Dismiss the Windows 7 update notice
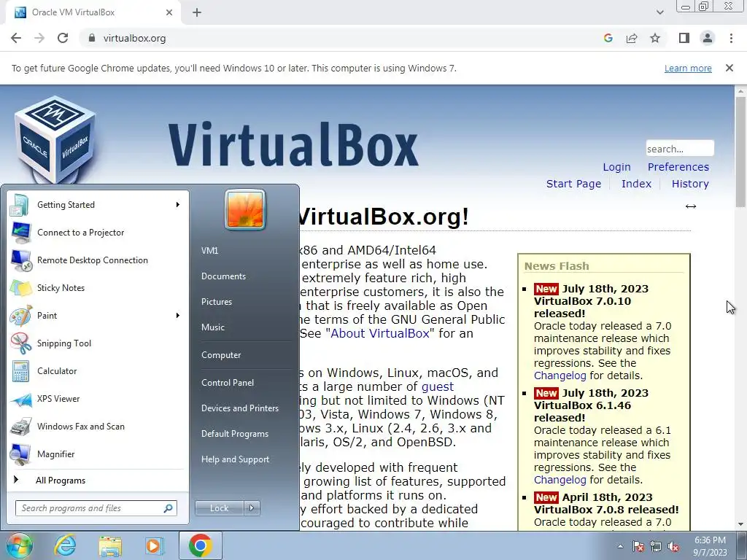 point(729,68)
